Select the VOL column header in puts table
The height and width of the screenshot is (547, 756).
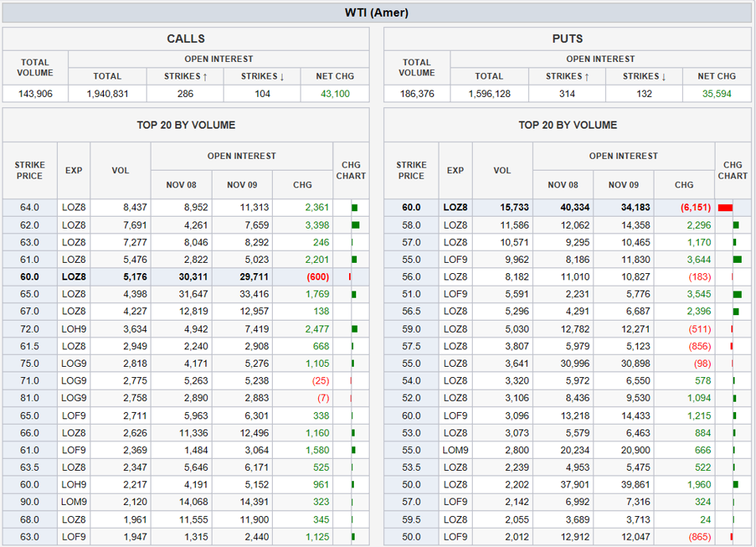(502, 170)
